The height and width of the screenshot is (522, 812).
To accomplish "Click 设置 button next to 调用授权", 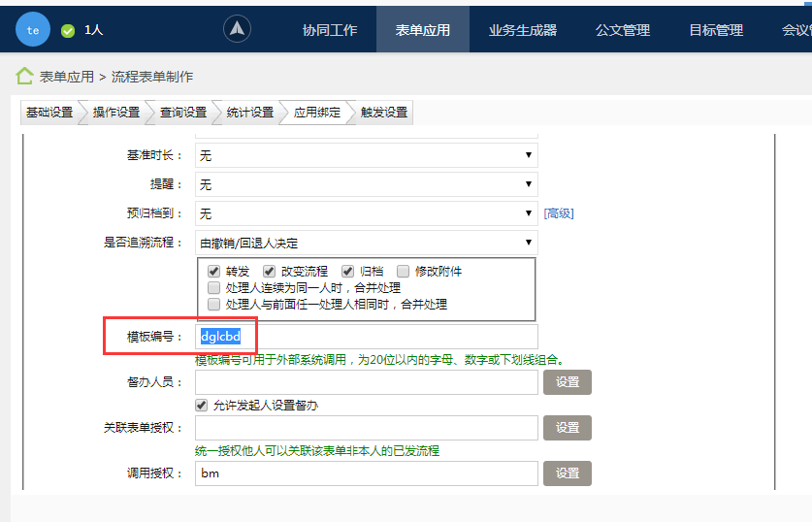I will pyautogui.click(x=568, y=473).
